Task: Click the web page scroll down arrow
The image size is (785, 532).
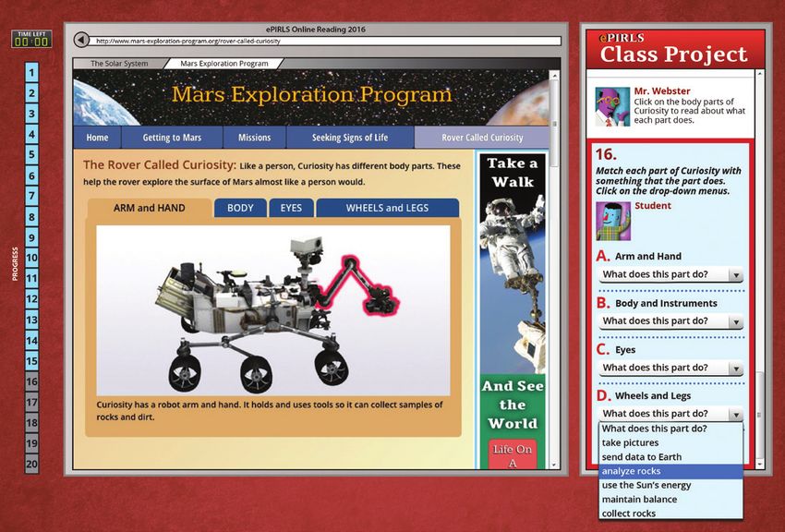Action: coord(554,464)
